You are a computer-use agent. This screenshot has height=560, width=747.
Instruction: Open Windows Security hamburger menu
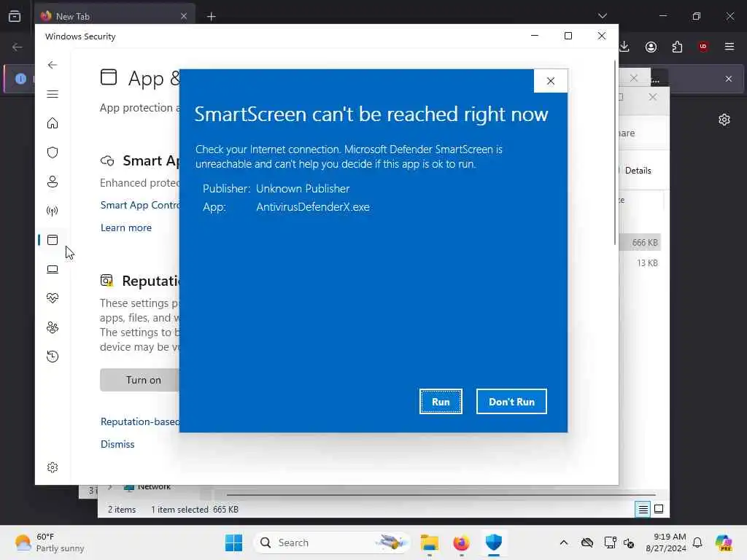[53, 94]
